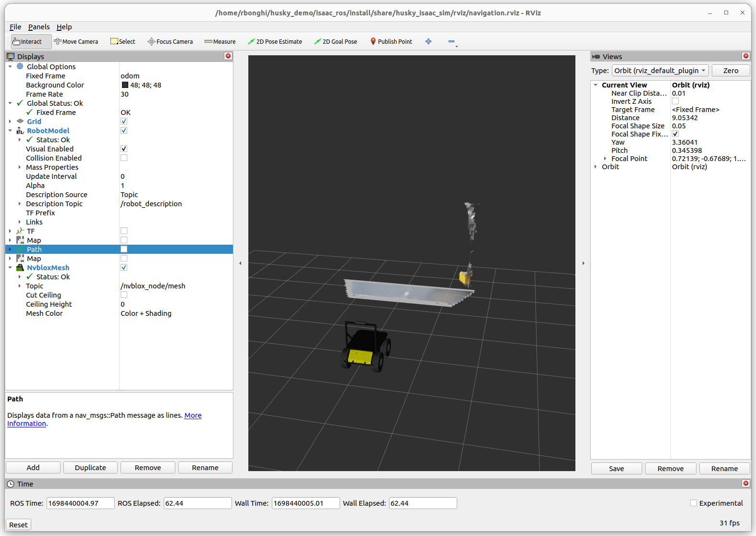
Task: Collapse the NvbloxMesh tree
Action: [x=10, y=268]
